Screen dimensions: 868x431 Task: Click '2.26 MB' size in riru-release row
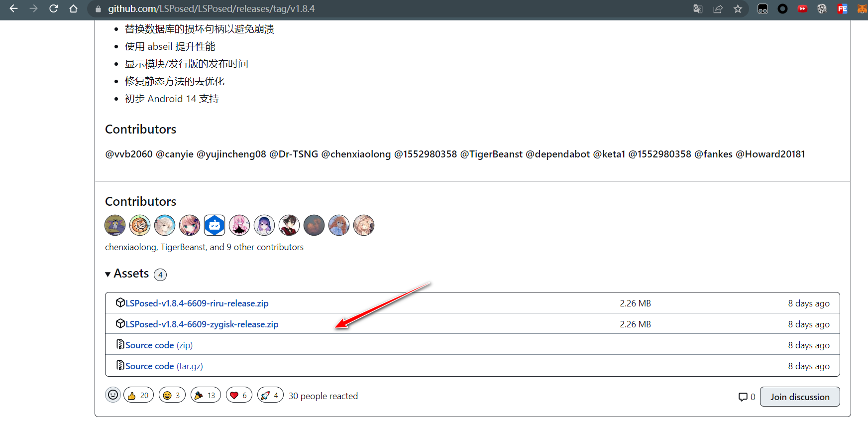[x=636, y=303]
